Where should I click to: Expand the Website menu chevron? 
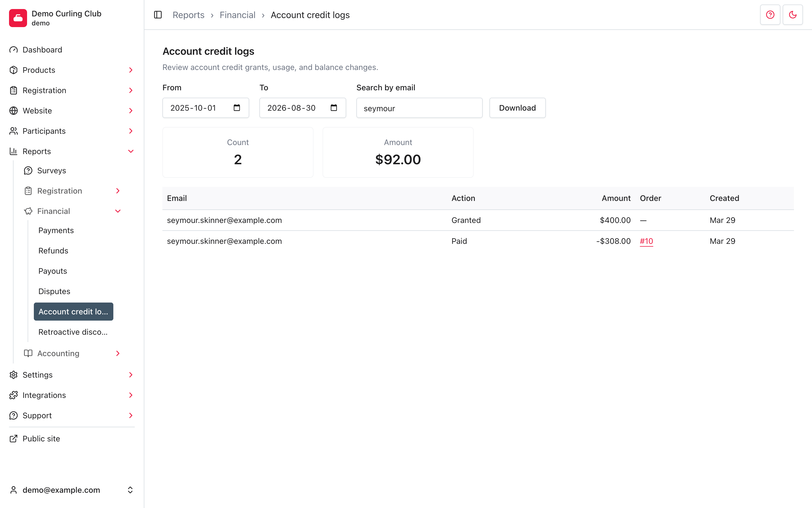[x=131, y=111]
